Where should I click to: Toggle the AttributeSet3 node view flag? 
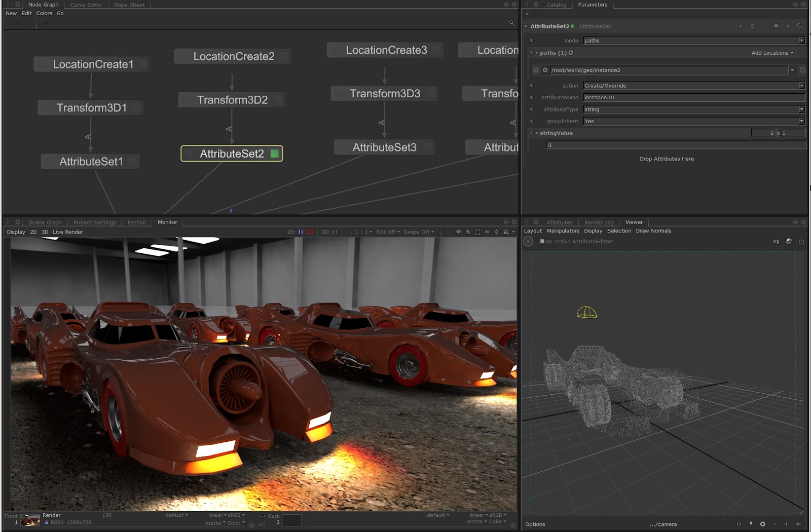(x=428, y=147)
